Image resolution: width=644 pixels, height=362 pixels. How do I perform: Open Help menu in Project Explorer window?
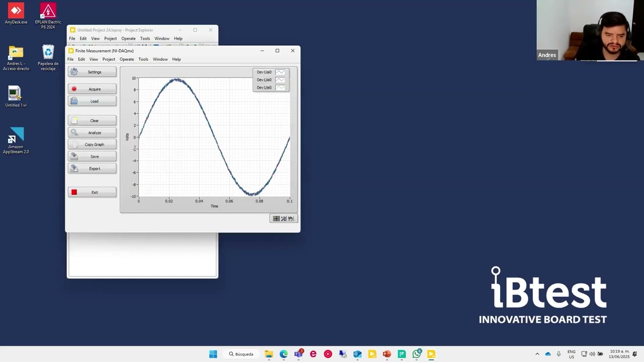[x=178, y=39]
